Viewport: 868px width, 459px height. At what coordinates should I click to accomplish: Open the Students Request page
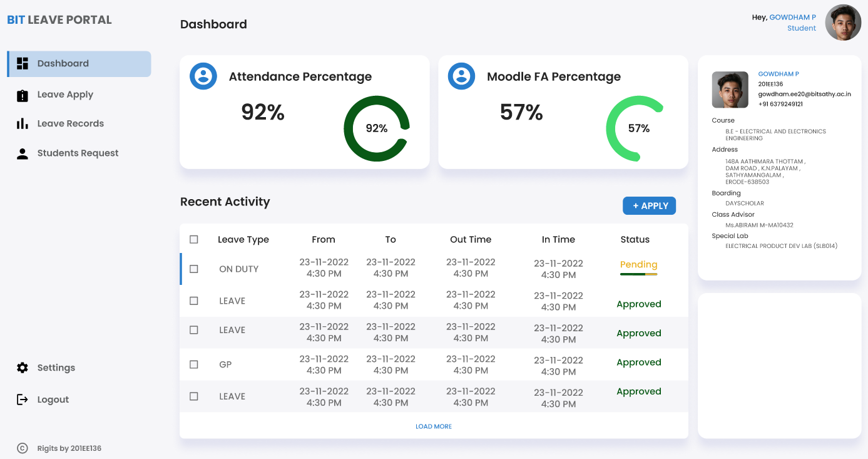click(78, 153)
